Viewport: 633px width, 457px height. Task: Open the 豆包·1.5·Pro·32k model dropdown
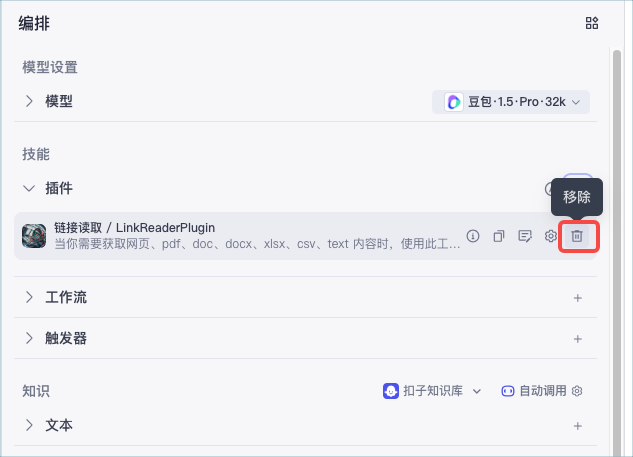click(511, 102)
